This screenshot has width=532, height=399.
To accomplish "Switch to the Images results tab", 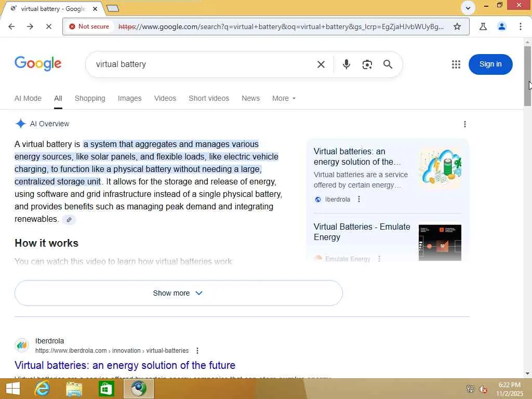I will tap(129, 98).
